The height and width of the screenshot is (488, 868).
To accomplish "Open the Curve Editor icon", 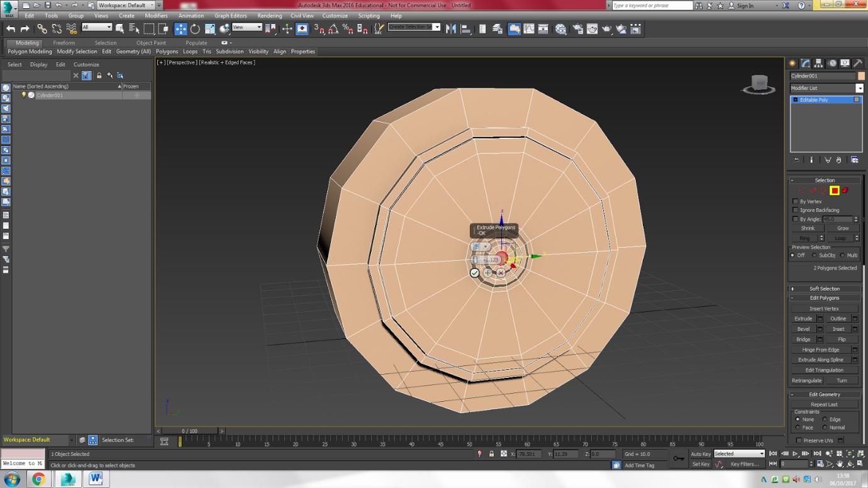I will [529, 29].
